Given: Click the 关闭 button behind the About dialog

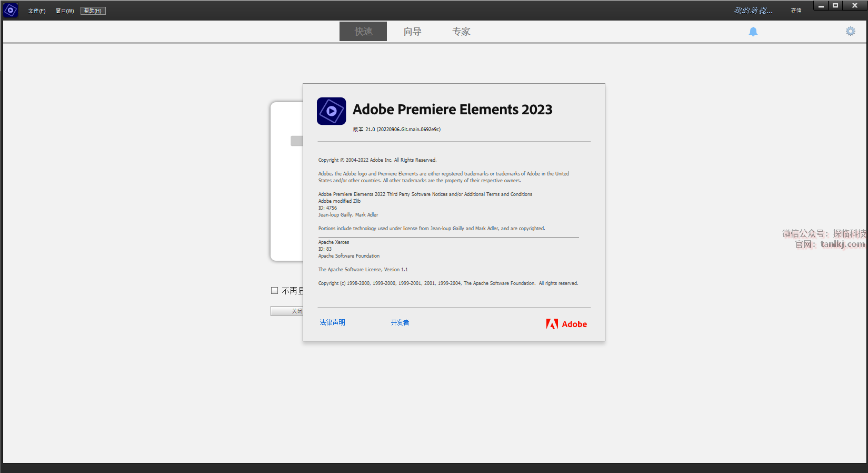Looking at the screenshot, I should coord(287,311).
